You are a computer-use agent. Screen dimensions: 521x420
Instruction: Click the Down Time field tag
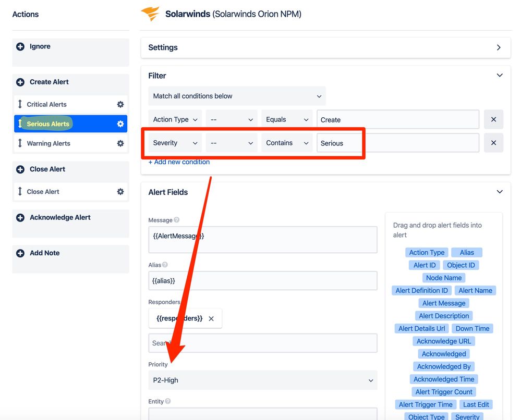pos(472,328)
